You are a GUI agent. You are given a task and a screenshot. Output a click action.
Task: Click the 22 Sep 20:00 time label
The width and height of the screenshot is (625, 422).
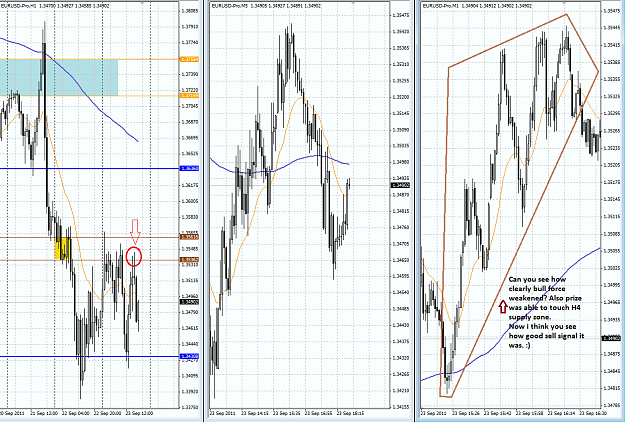click(x=108, y=413)
